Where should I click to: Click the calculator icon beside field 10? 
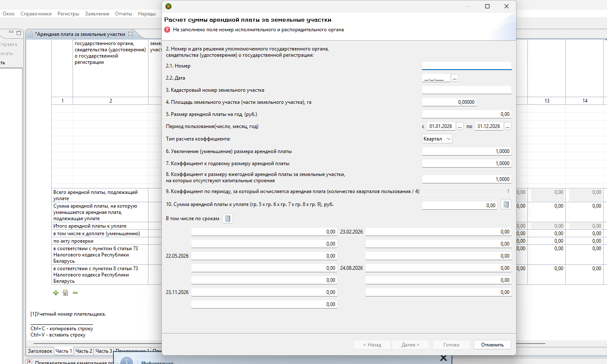click(506, 204)
